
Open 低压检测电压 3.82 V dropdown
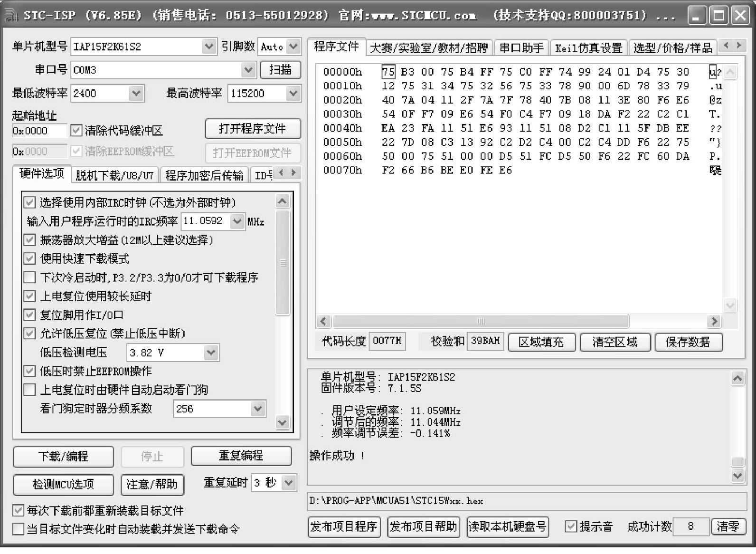point(211,353)
